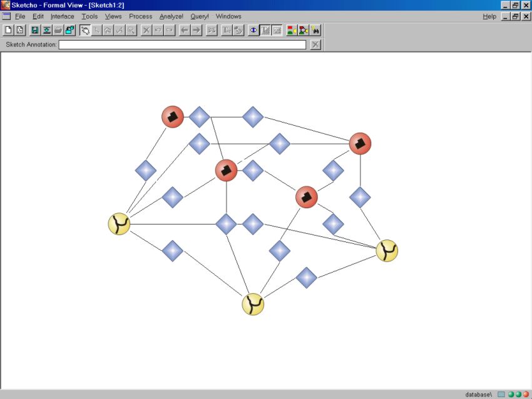
Task: Click inside the Sketch Annotation text field
Action: pos(182,44)
